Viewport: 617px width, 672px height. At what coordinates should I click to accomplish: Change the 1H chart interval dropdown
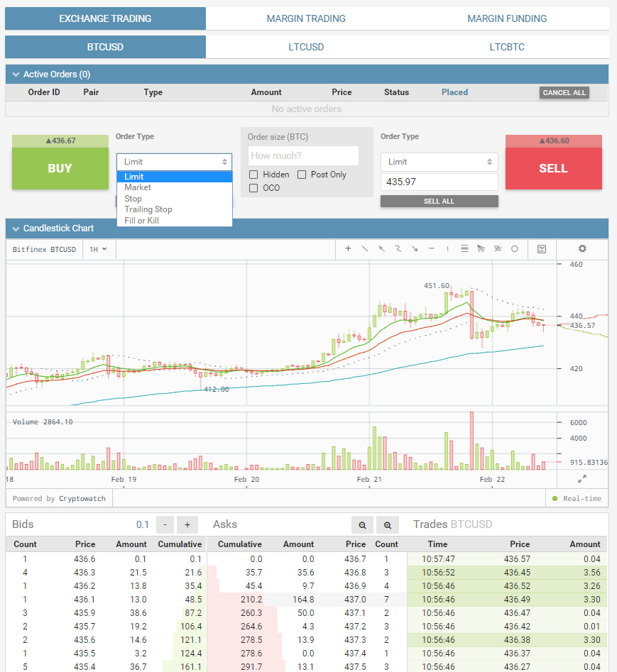[x=98, y=249]
